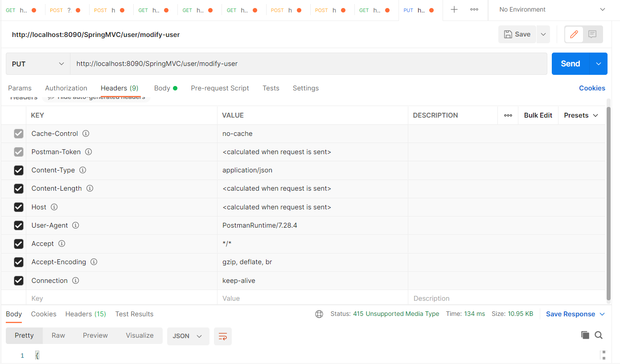Screen dimensions: 620x364
Task: Toggle line wrap icon beside JSON
Action: click(x=223, y=336)
